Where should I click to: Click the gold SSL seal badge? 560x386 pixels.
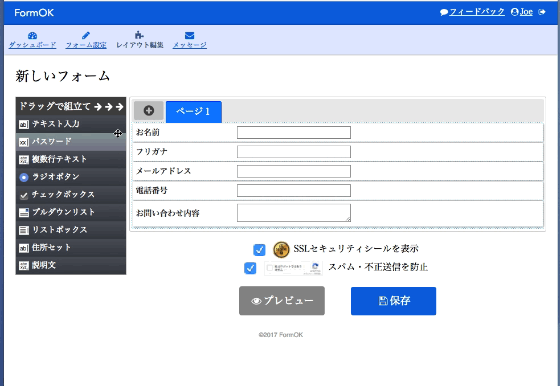coord(281,249)
